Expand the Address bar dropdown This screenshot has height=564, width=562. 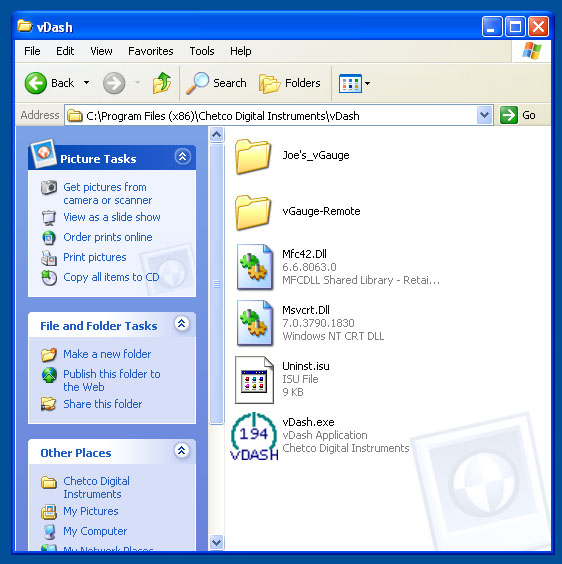click(485, 115)
